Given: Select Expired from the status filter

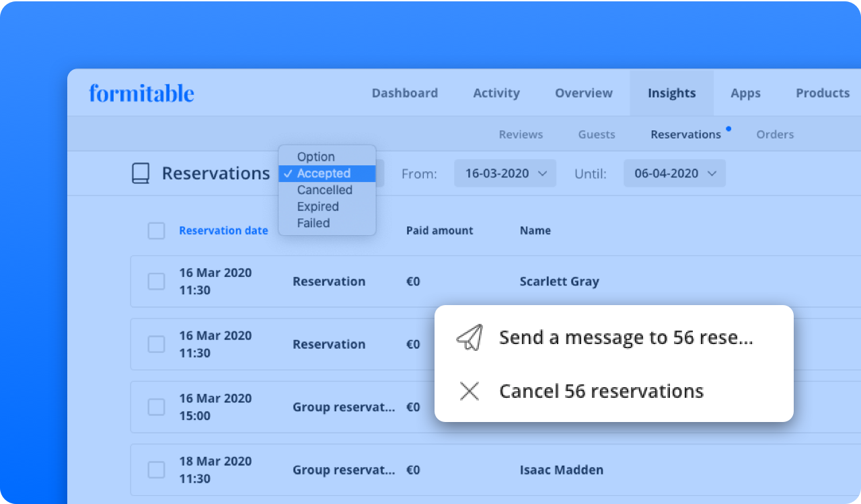Looking at the screenshot, I should [x=317, y=206].
